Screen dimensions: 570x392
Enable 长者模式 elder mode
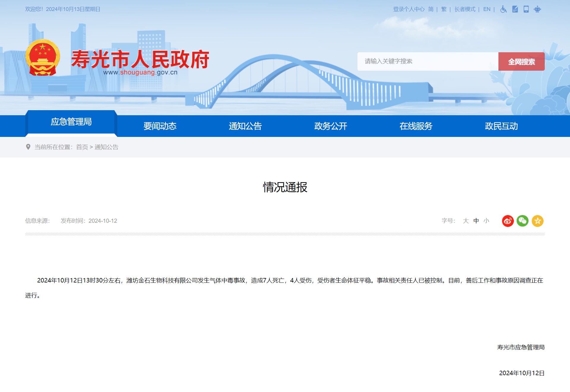point(465,9)
